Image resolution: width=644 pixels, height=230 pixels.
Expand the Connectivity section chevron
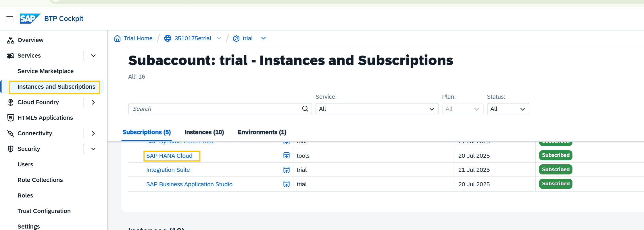pyautogui.click(x=93, y=133)
